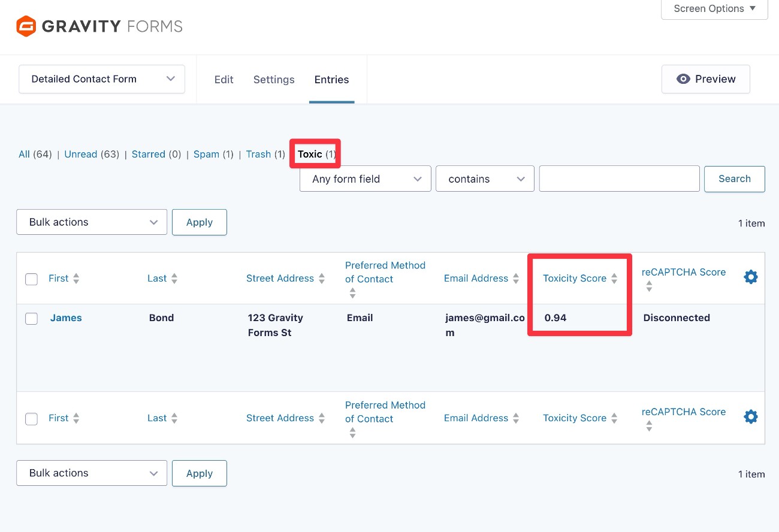Sort by Toxicity Score header arrows
The image size is (779, 532).
pos(614,279)
